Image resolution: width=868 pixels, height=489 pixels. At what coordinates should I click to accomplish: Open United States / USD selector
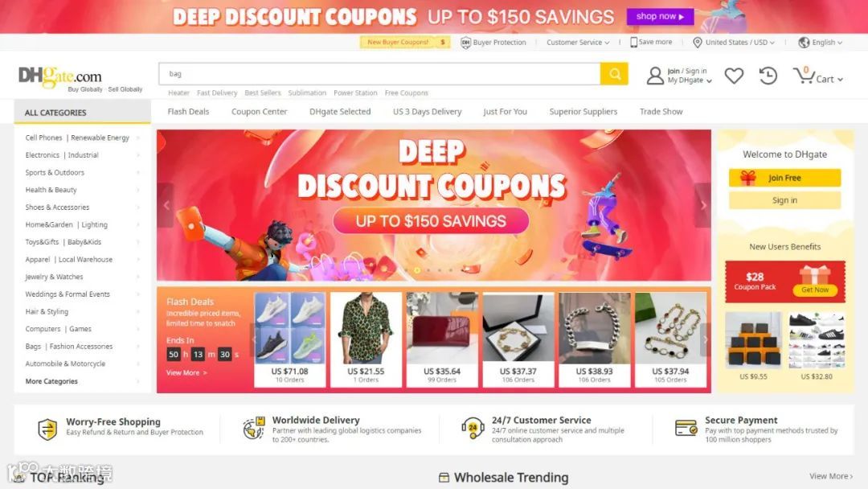point(734,42)
